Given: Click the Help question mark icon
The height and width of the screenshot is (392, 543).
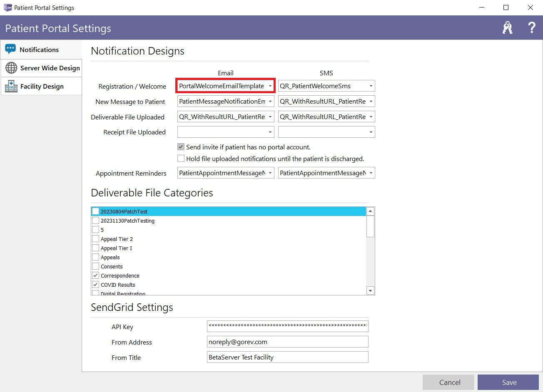Looking at the screenshot, I should (x=531, y=27).
